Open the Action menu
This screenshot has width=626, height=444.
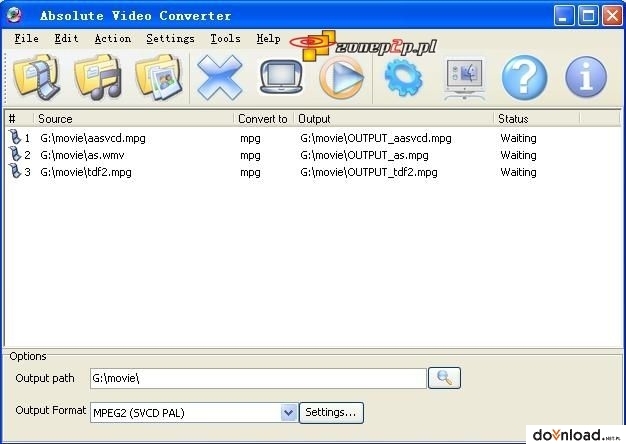(x=113, y=39)
